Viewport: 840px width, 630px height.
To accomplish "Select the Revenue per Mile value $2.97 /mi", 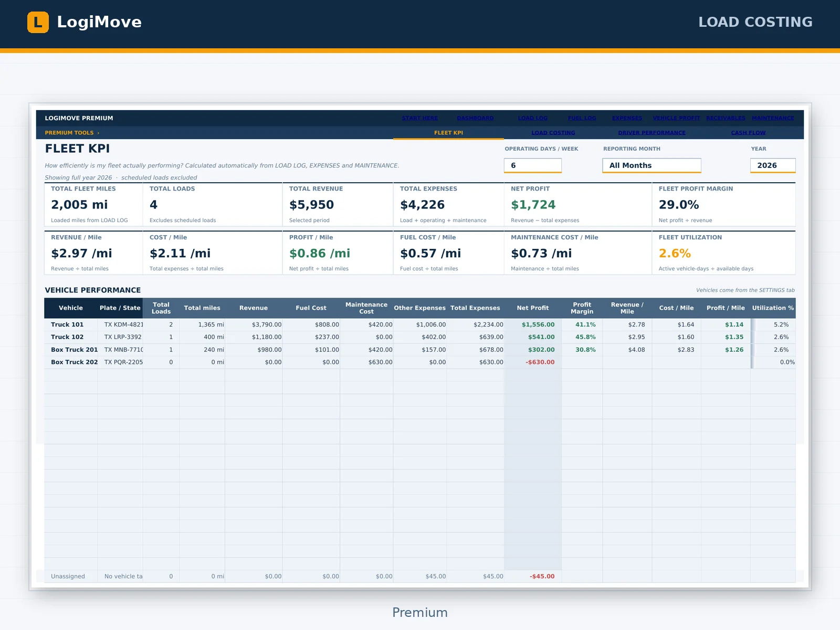I will (x=81, y=254).
